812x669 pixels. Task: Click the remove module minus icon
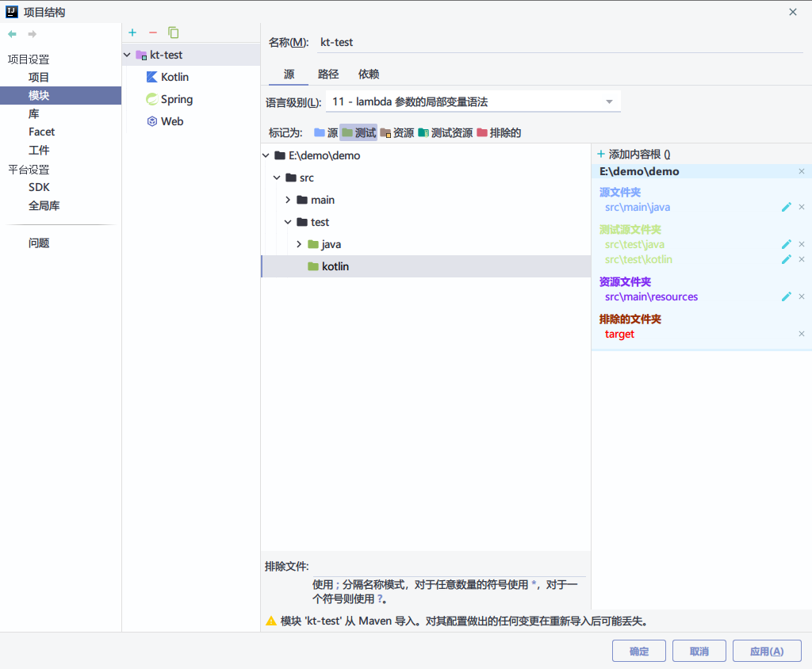(x=153, y=32)
